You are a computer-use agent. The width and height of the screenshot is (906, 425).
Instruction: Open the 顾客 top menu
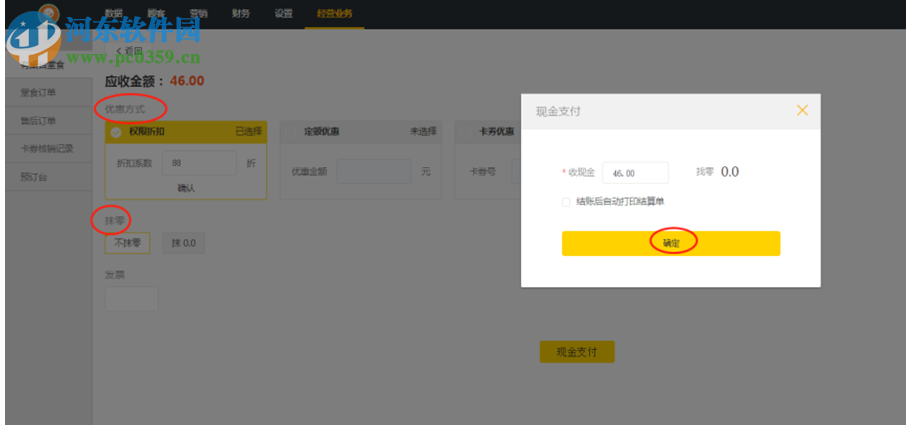click(x=155, y=14)
